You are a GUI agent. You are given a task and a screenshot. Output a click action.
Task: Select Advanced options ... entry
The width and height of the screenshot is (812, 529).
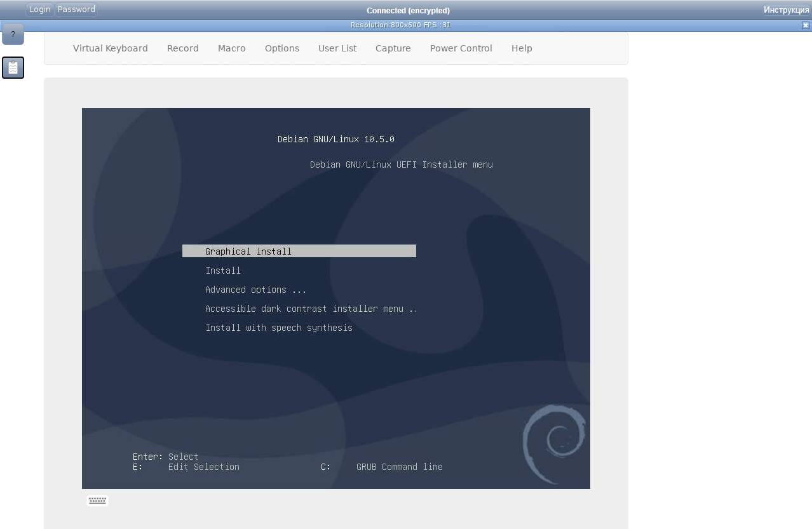coord(256,290)
